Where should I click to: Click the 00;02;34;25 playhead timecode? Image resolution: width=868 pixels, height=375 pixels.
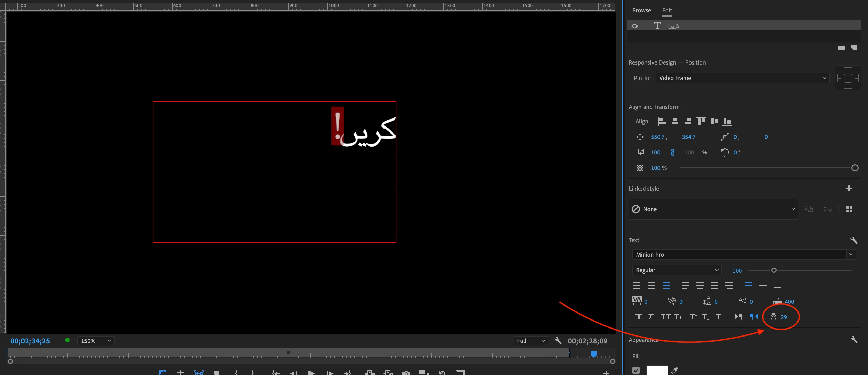pyautogui.click(x=30, y=341)
